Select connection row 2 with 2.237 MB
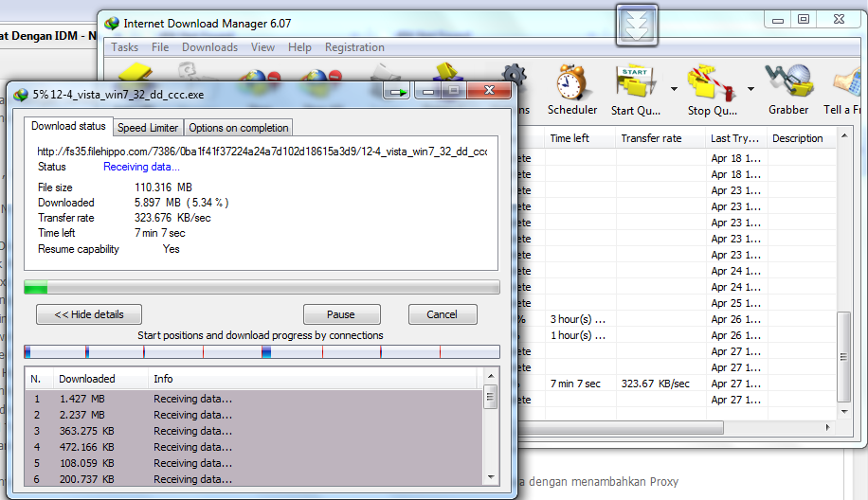 pos(254,415)
